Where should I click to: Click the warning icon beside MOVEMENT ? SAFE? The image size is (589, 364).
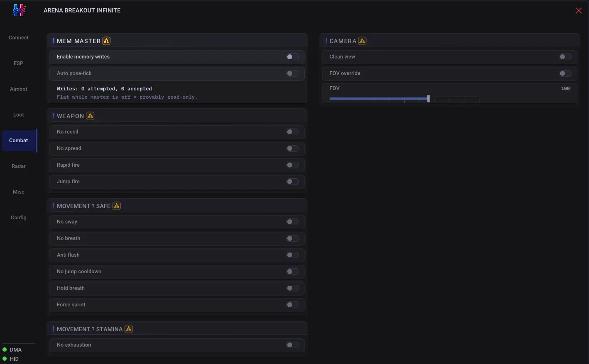coord(117,206)
